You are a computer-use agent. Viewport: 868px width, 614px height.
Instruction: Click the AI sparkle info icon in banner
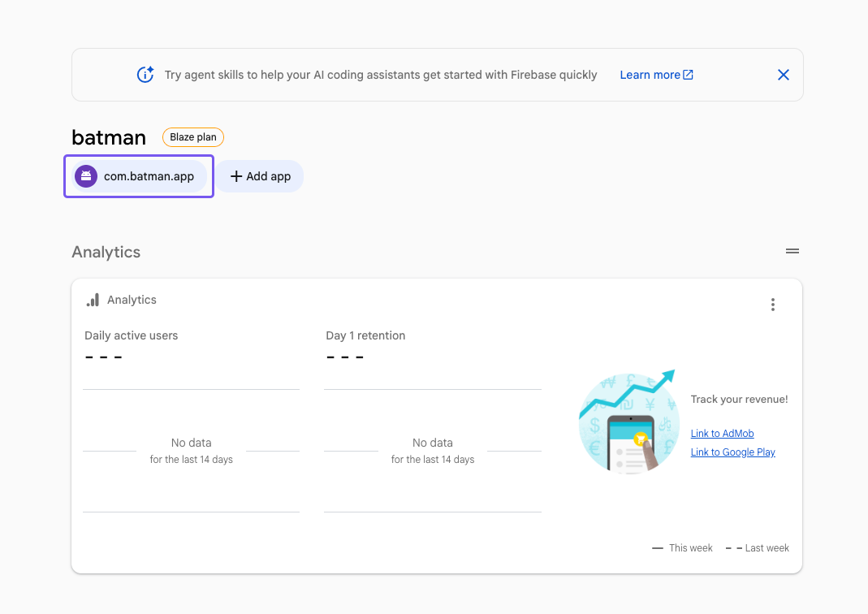point(145,74)
